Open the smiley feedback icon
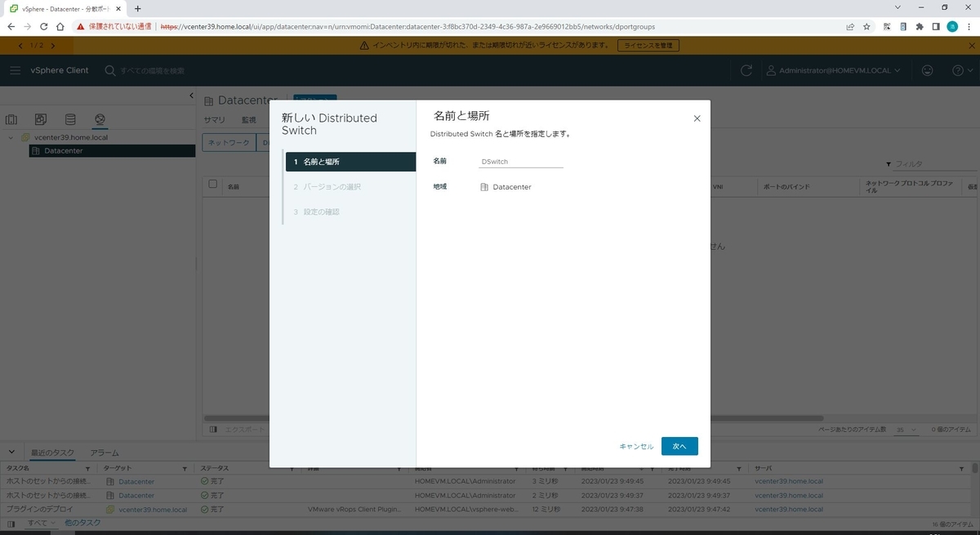Image resolution: width=980 pixels, height=535 pixels. coord(927,70)
